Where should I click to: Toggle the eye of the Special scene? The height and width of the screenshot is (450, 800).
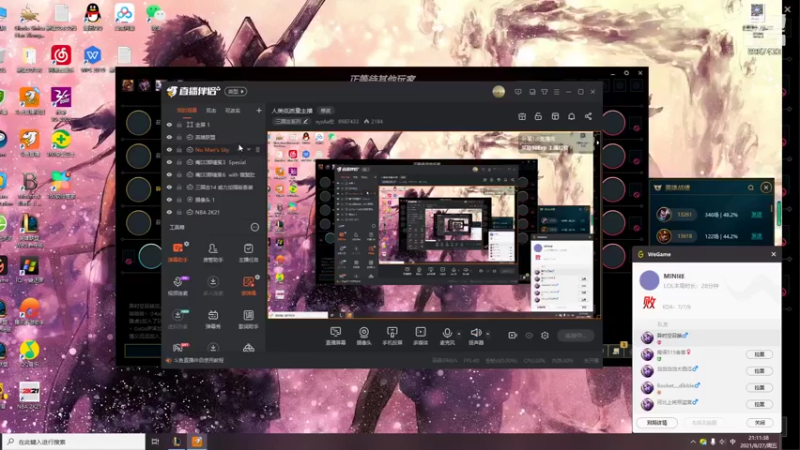[169, 162]
